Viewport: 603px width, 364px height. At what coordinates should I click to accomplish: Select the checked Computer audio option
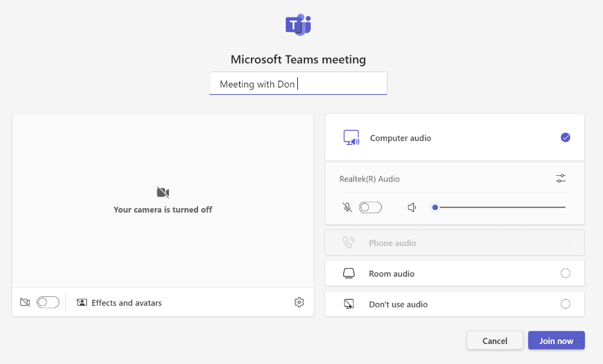click(565, 137)
